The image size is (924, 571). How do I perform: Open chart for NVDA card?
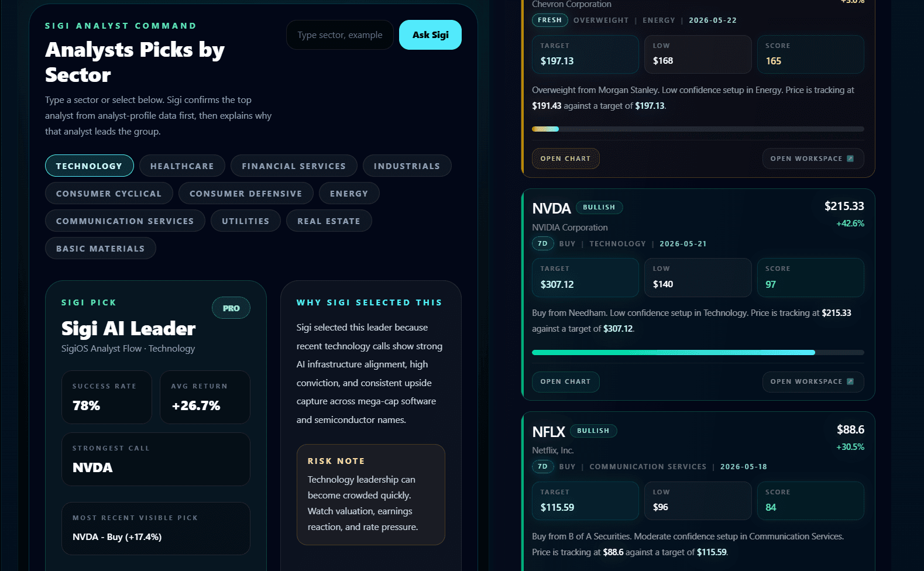point(565,381)
